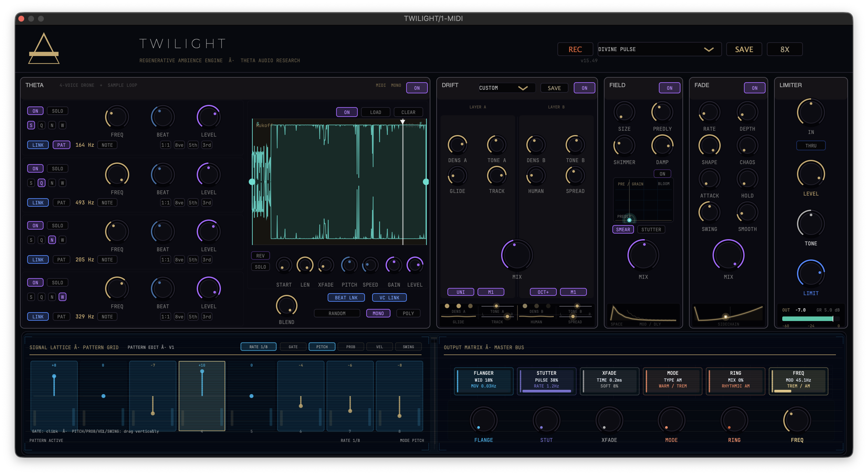Click the LIMITER LIMIT knob
This screenshot has width=868, height=475.
tap(810, 274)
